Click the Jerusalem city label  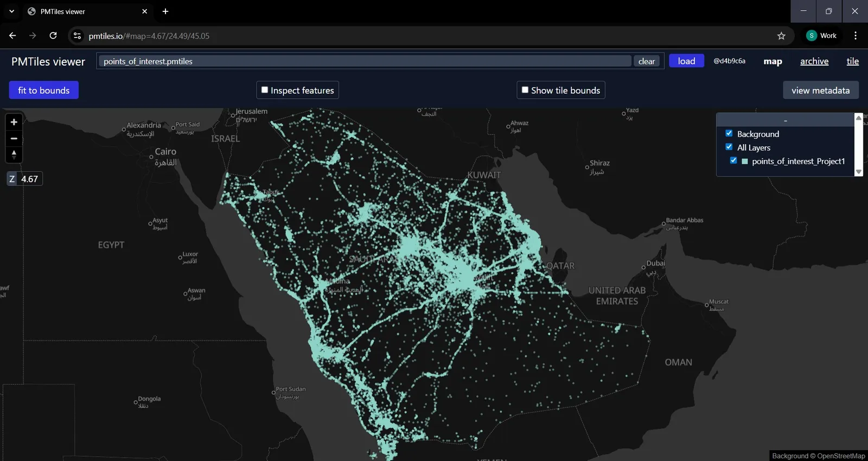(252, 111)
